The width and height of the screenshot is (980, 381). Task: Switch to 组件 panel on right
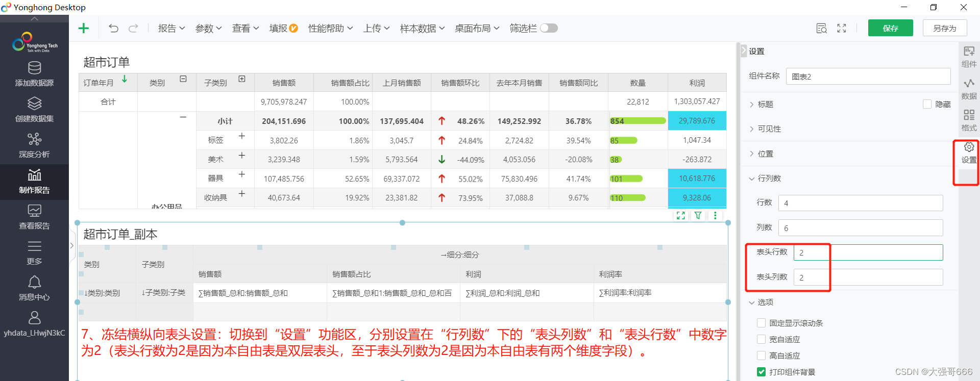point(969,57)
